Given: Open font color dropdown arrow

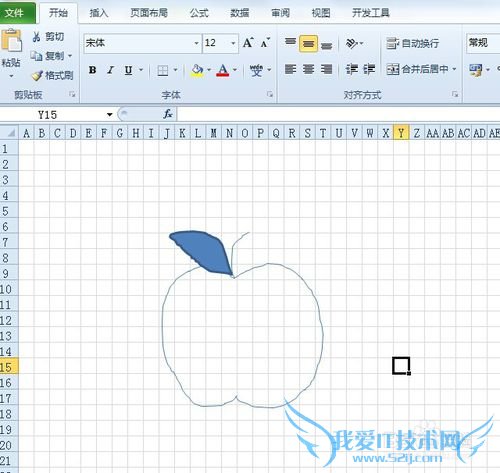Looking at the screenshot, I should tap(235, 70).
